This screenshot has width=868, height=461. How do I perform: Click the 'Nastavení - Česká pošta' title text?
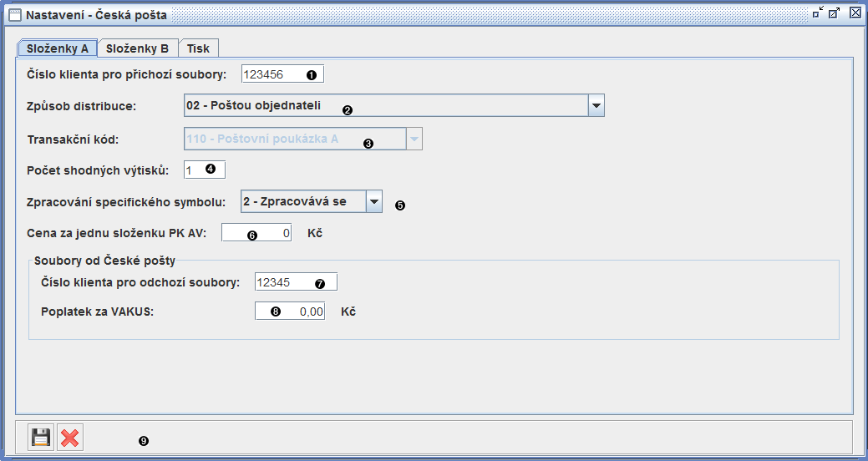96,14
